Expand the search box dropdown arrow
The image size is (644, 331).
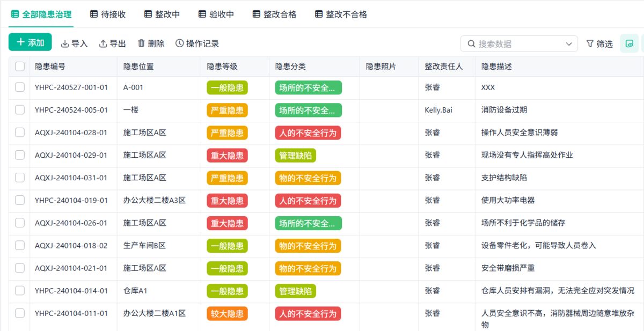click(x=569, y=43)
